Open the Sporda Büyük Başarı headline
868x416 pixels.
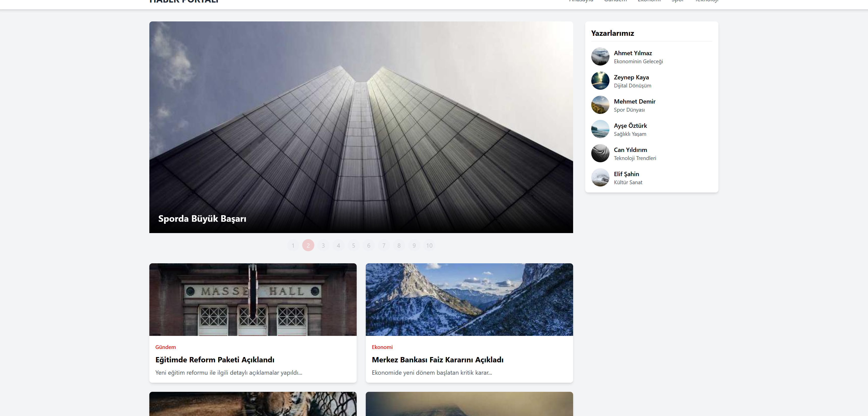202,219
